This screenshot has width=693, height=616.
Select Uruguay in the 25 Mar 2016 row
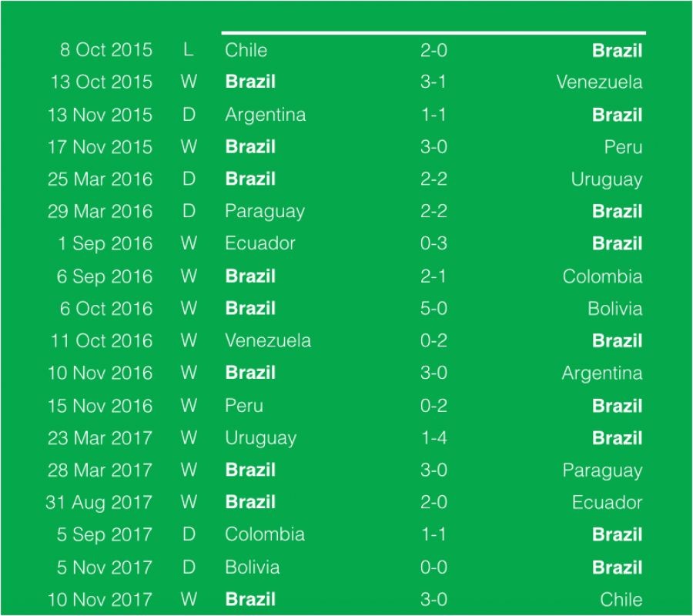pyautogui.click(x=606, y=179)
